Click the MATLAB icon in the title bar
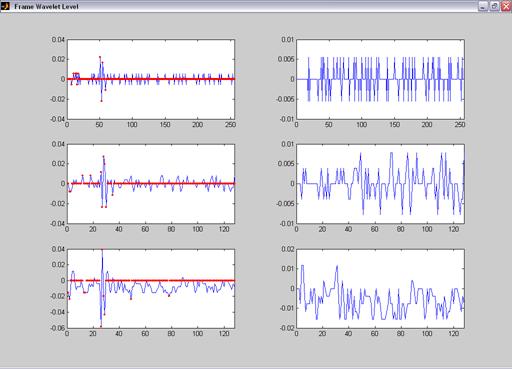Viewport: 512px width, 369px height. point(5,6)
